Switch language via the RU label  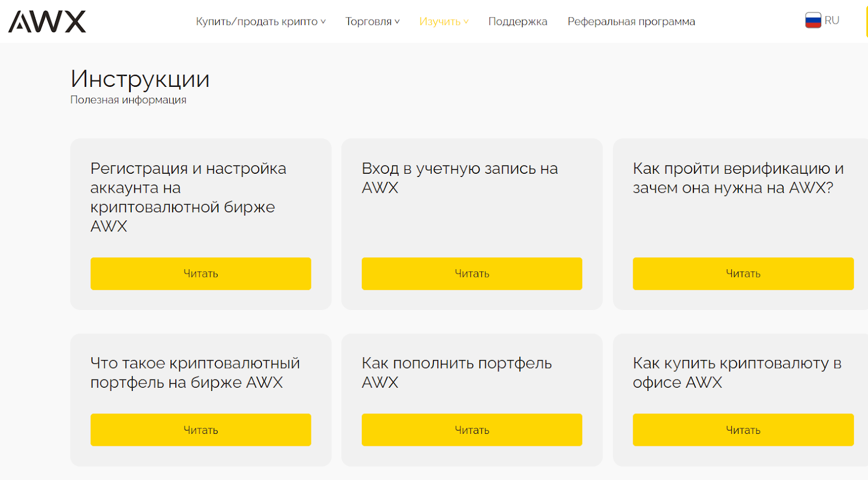(x=832, y=21)
